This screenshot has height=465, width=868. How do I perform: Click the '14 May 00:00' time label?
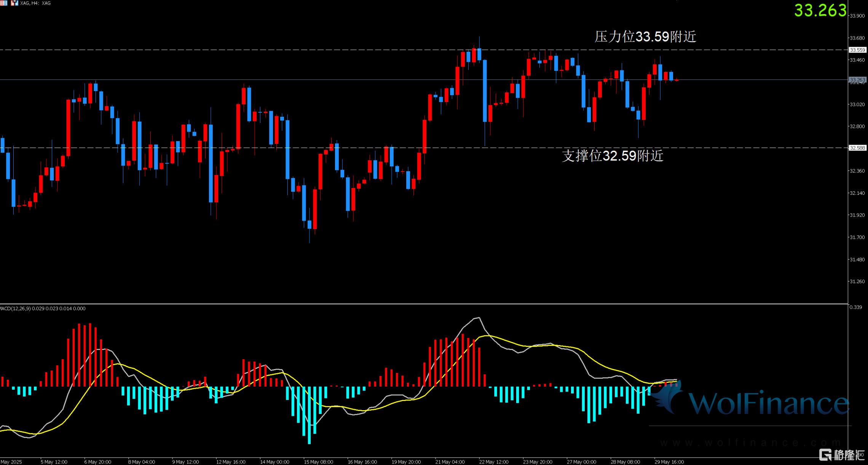(274, 462)
